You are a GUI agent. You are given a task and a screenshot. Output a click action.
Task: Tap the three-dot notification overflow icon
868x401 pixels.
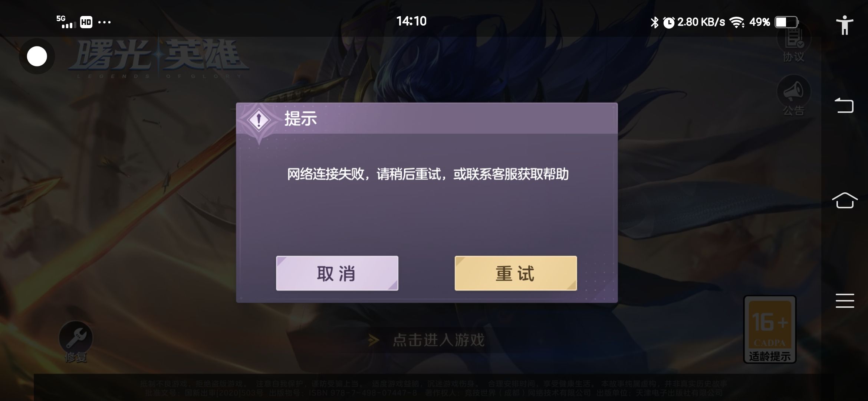104,22
